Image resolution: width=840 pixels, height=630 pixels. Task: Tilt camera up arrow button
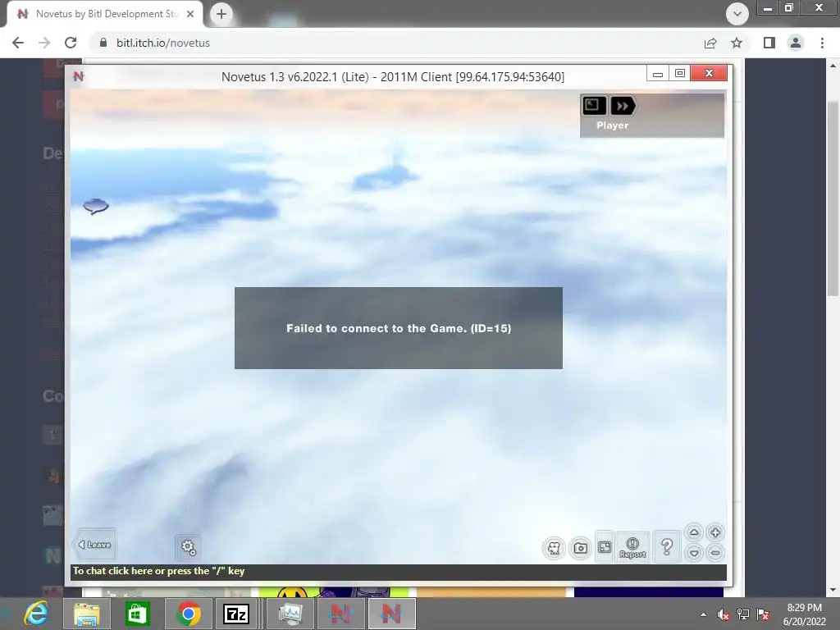click(694, 532)
